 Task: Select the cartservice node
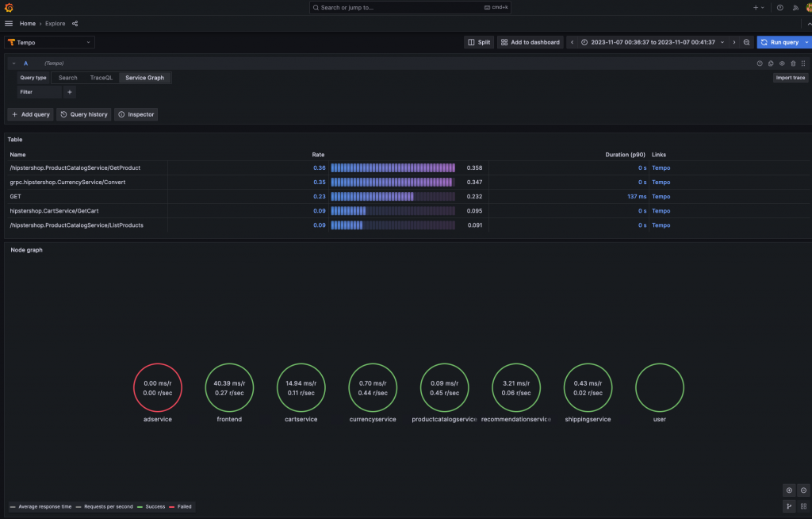[301, 388]
